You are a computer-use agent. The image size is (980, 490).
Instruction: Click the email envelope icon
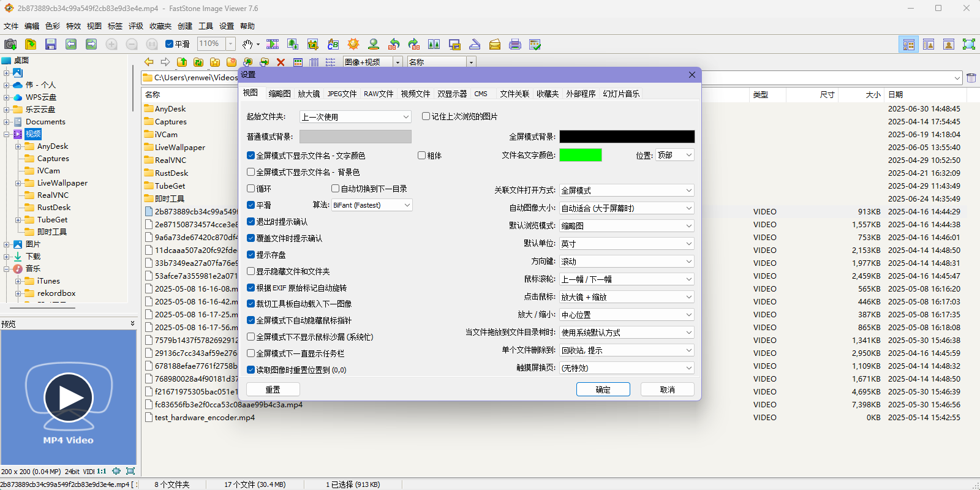pyautogui.click(x=495, y=44)
